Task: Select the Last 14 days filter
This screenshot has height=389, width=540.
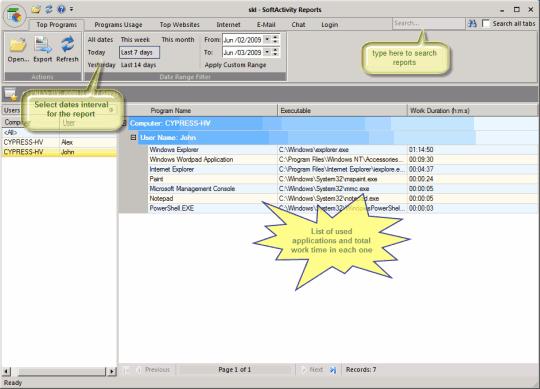Action: (x=138, y=65)
